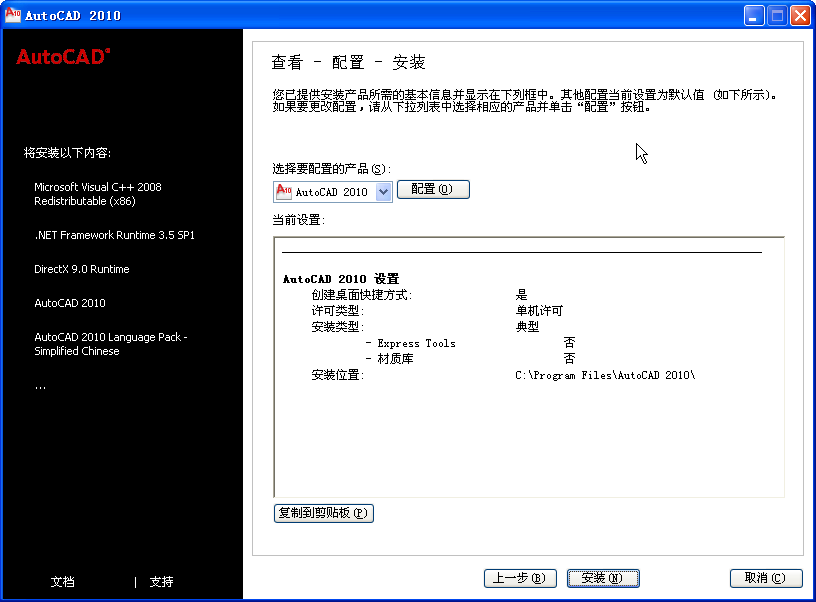Cancel setup with the 取消(C) button

point(766,578)
